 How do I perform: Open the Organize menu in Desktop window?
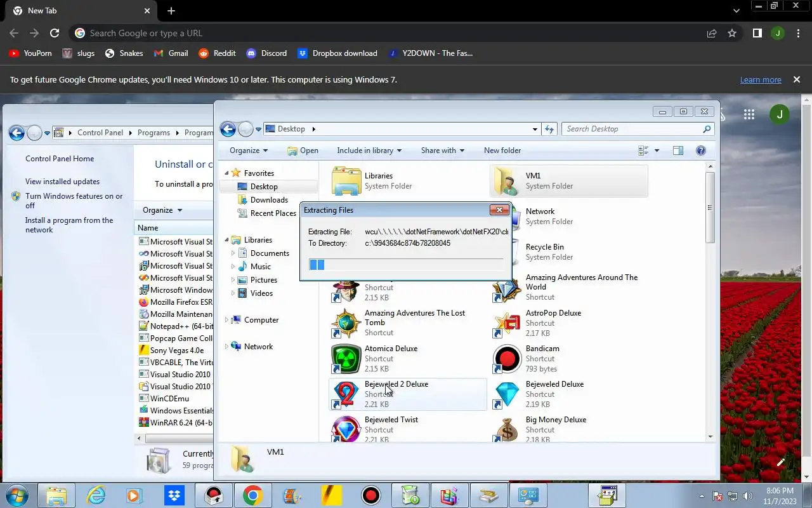coord(249,150)
